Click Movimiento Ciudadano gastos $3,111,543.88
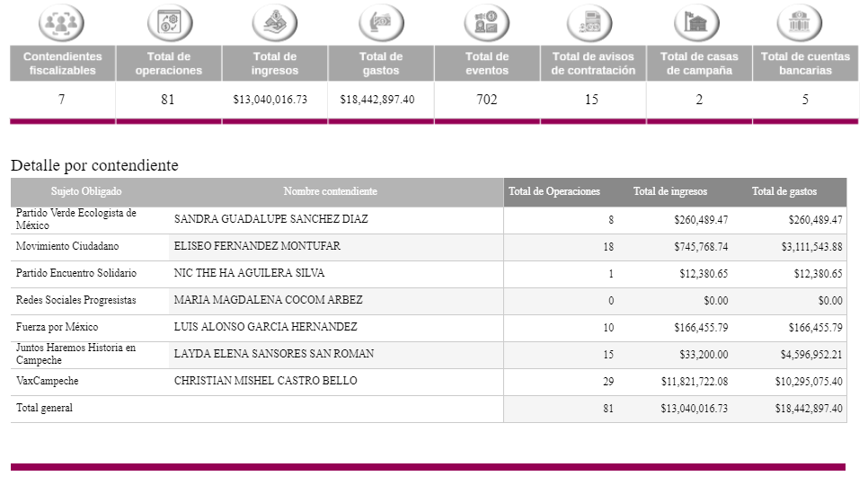Image resolution: width=868 pixels, height=485 pixels. 812,247
